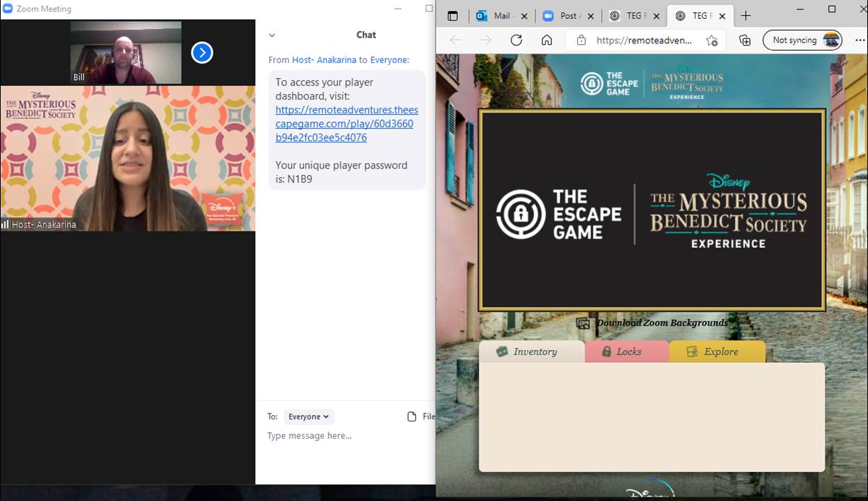Add this page to favorites
This screenshot has width=868, height=501.
pos(712,40)
